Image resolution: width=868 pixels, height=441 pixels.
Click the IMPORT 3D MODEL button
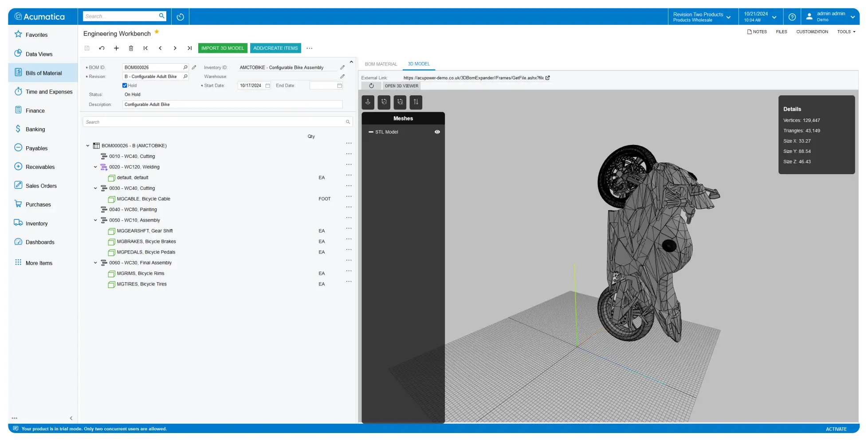pyautogui.click(x=222, y=48)
